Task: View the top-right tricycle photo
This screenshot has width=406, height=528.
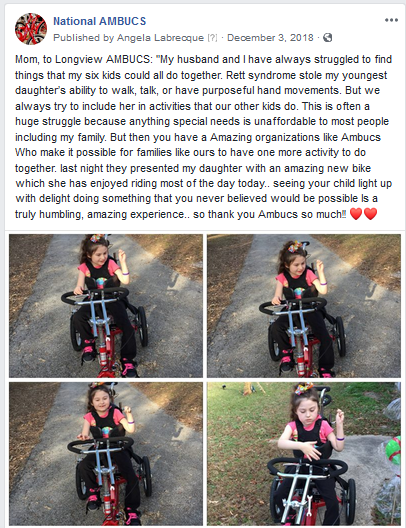Action: coord(304,306)
